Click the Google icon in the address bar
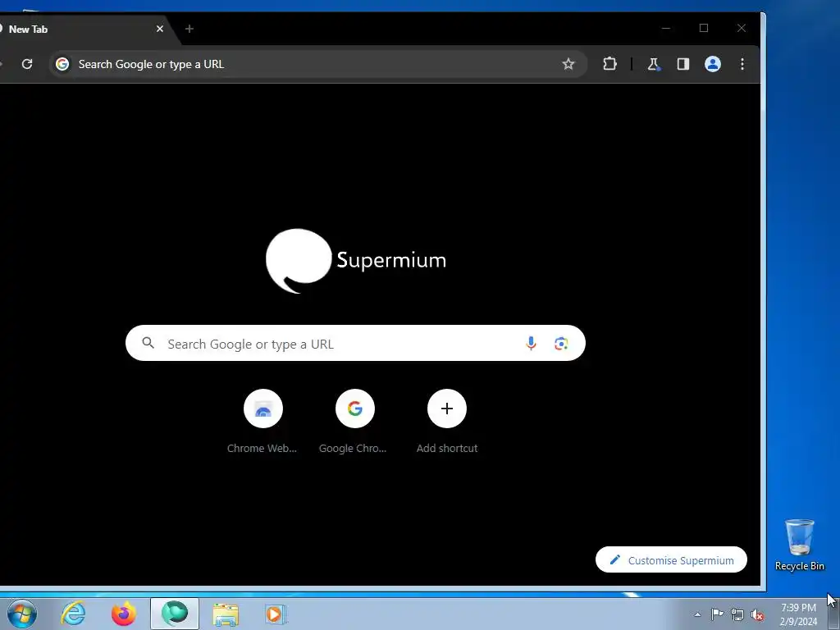The height and width of the screenshot is (630, 840). tap(62, 64)
